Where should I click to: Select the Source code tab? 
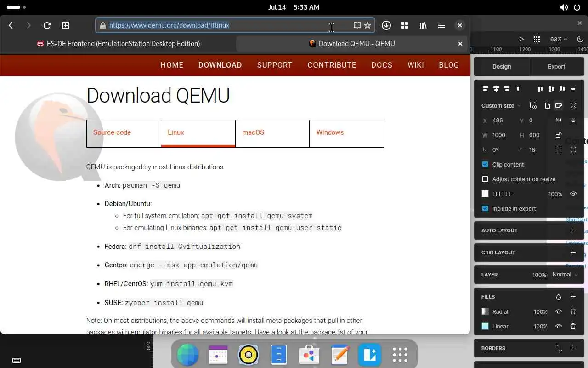pyautogui.click(x=124, y=133)
